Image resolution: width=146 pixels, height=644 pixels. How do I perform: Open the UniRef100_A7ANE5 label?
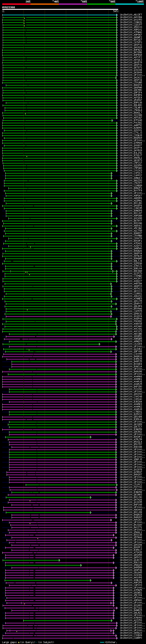tap(131, 299)
